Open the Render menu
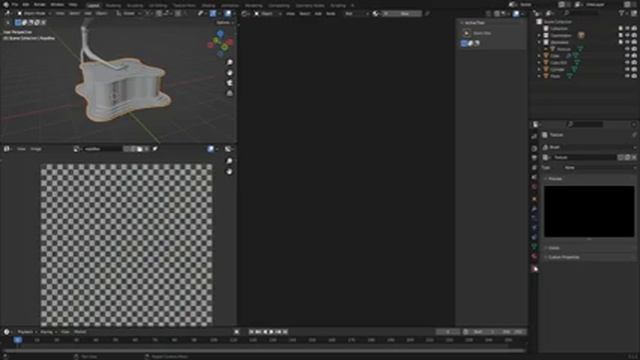 pos(40,4)
